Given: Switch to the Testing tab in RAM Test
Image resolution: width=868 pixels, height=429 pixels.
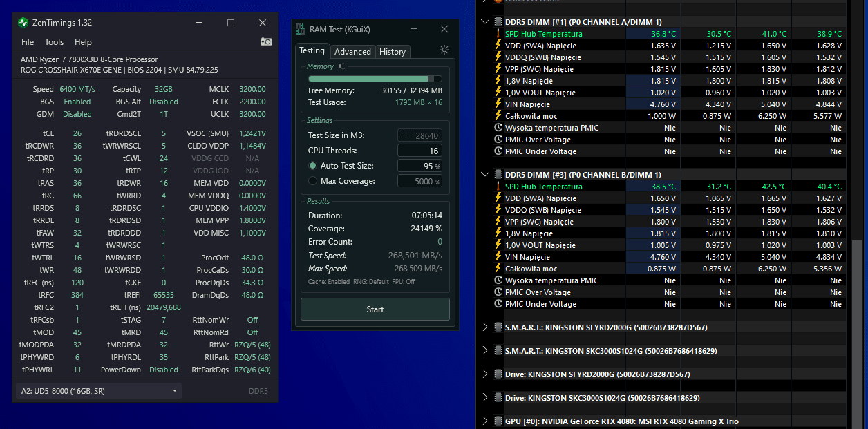Looking at the screenshot, I should click(x=312, y=50).
